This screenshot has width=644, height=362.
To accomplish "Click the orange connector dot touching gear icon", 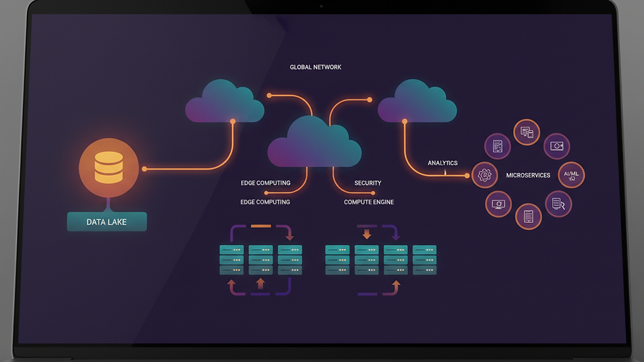I will click(x=467, y=175).
